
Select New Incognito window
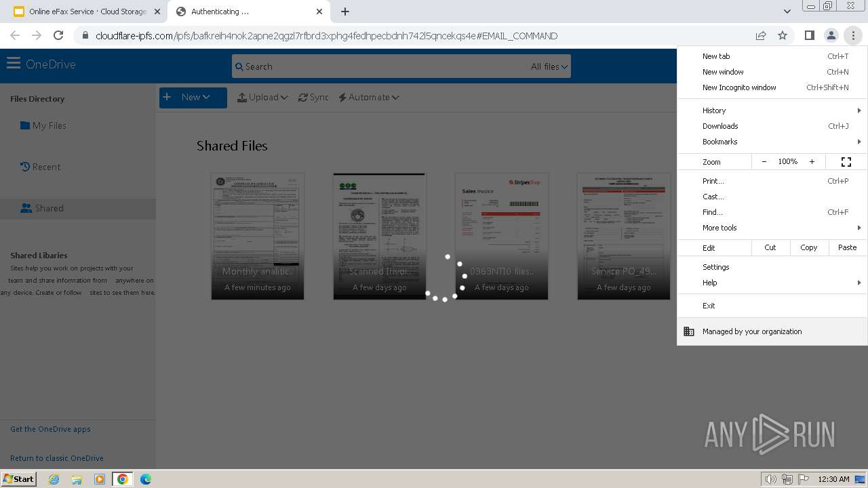772,87
